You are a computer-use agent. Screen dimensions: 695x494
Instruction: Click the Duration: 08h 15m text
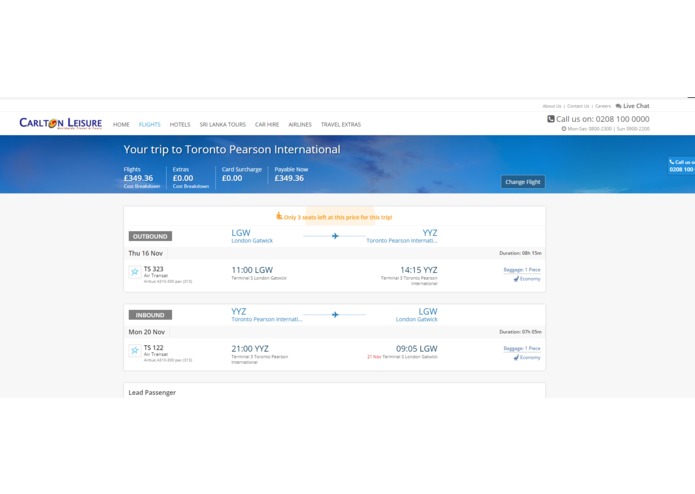(x=520, y=253)
